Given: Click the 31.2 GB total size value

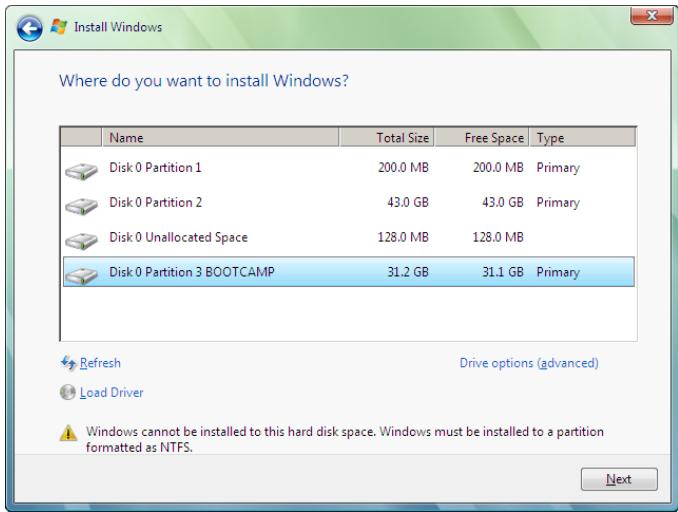Looking at the screenshot, I should point(408,272).
